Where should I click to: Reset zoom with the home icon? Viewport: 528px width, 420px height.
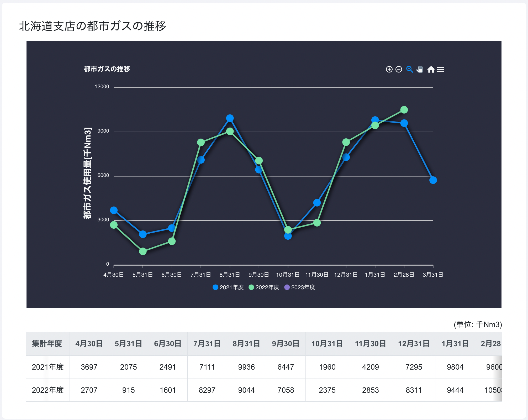pos(431,69)
